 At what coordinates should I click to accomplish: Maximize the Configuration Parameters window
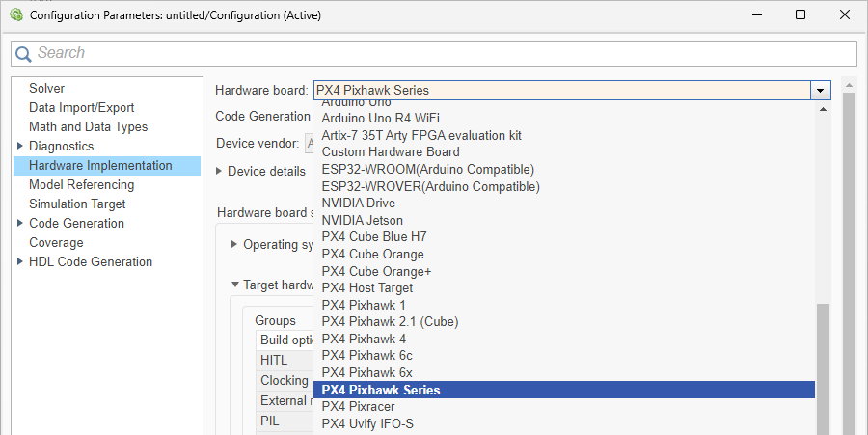[x=800, y=15]
